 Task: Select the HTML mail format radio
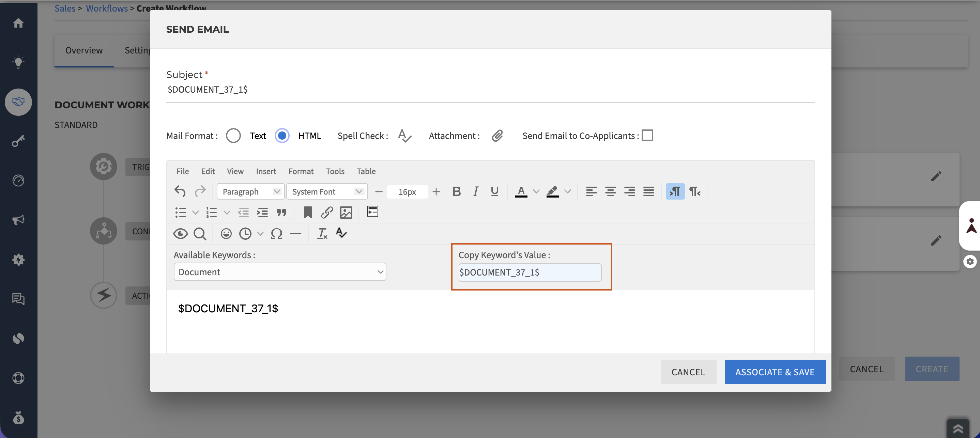[282, 136]
